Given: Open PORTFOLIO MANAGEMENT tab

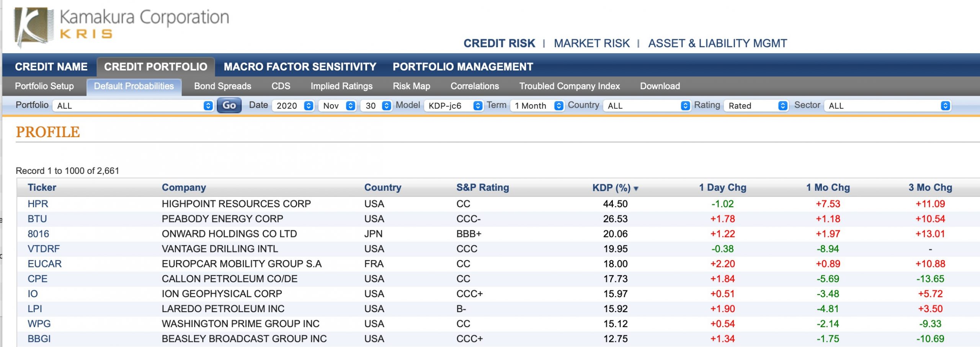Looking at the screenshot, I should click(x=463, y=67).
